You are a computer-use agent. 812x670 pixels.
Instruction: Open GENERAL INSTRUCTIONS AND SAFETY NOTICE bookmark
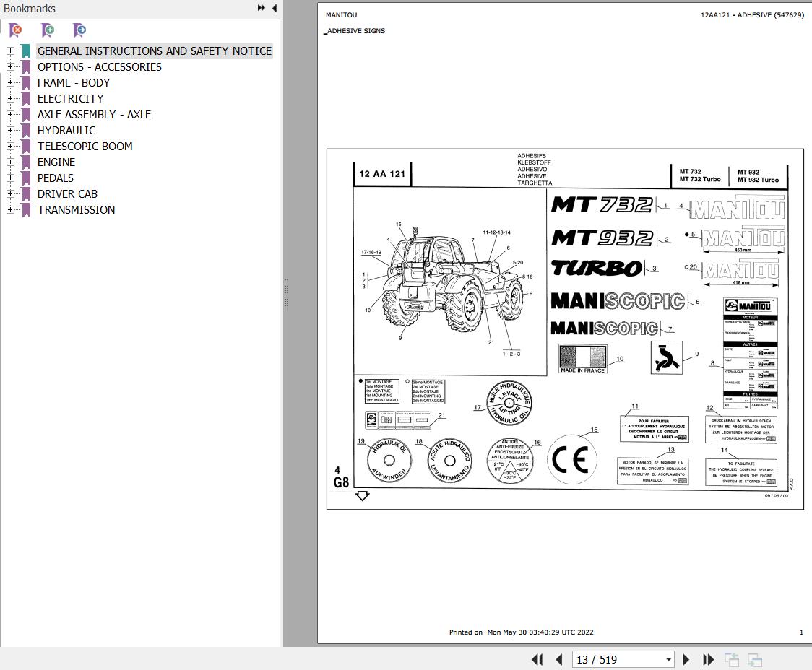pyautogui.click(x=155, y=51)
